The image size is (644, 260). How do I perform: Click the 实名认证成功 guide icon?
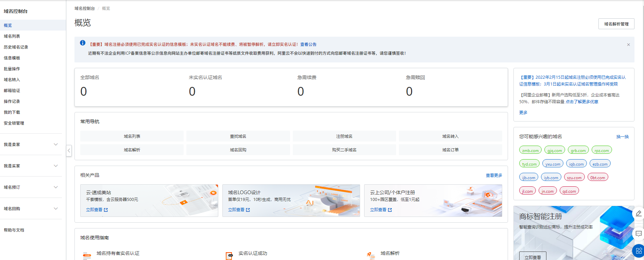[229, 256]
